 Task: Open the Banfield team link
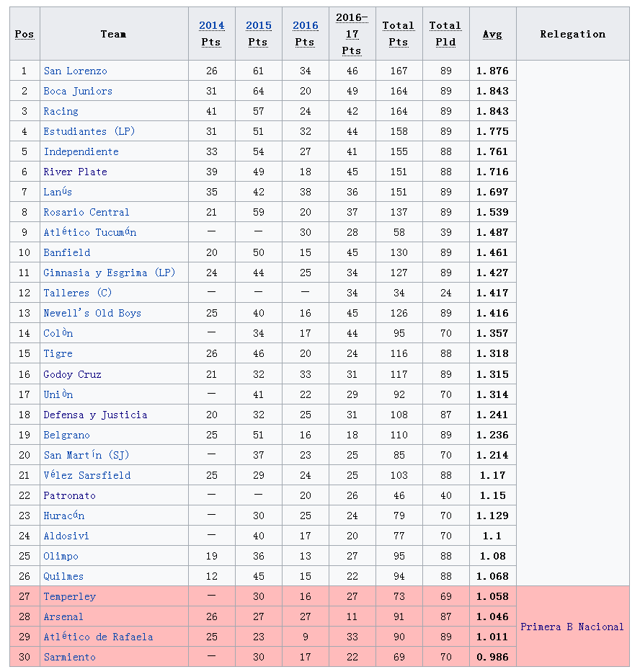pos(67,252)
